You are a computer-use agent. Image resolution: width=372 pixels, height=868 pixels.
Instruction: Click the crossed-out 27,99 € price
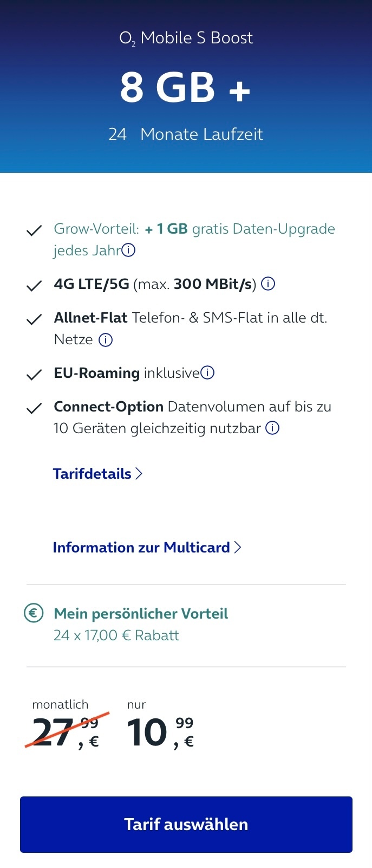[66, 731]
